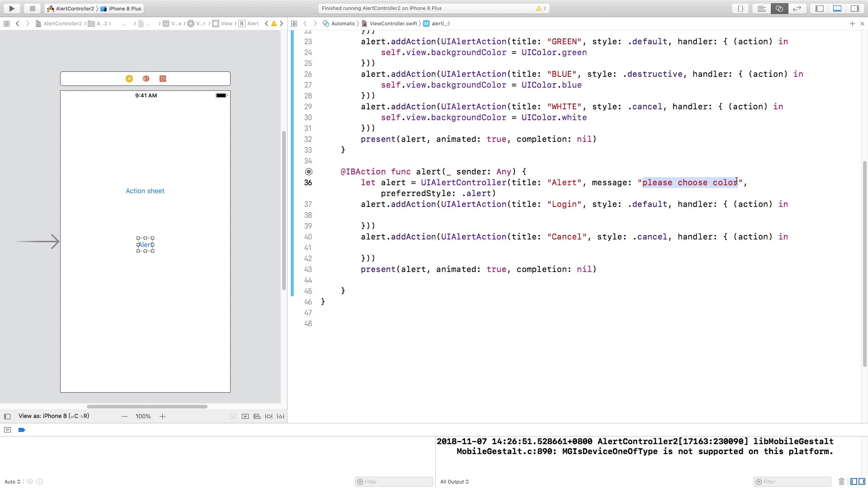Switch to the assistant editor

(779, 9)
